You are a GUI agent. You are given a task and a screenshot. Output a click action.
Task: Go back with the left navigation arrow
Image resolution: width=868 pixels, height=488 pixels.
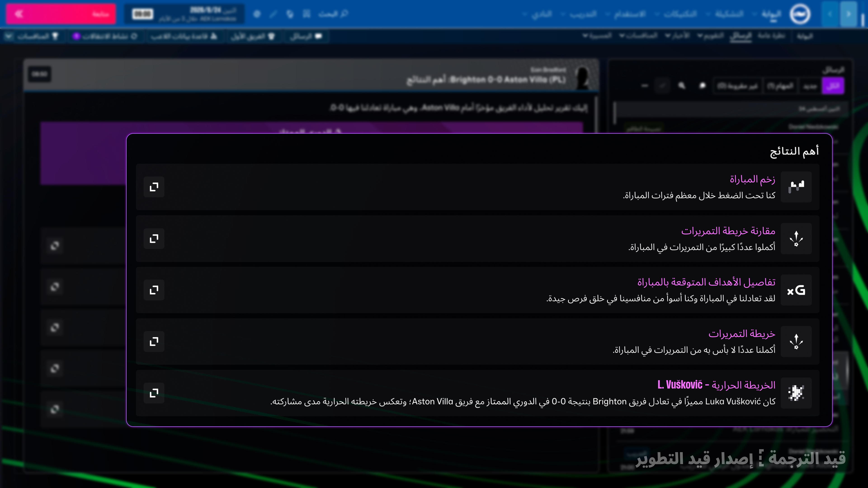click(830, 14)
